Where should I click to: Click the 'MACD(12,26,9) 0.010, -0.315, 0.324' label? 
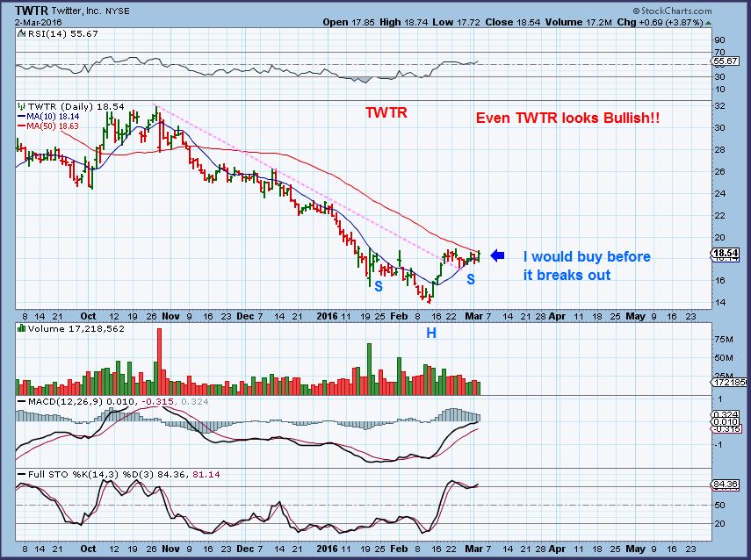tap(118, 402)
